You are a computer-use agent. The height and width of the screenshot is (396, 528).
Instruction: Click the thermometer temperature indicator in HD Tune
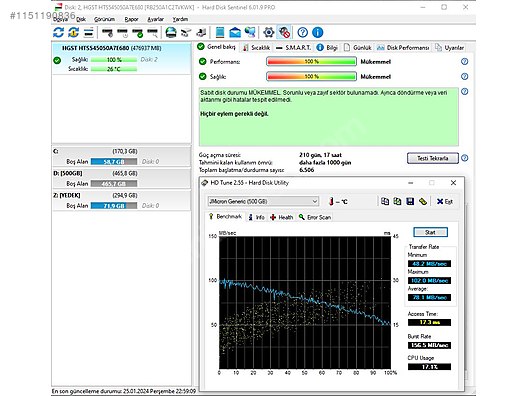(x=338, y=201)
